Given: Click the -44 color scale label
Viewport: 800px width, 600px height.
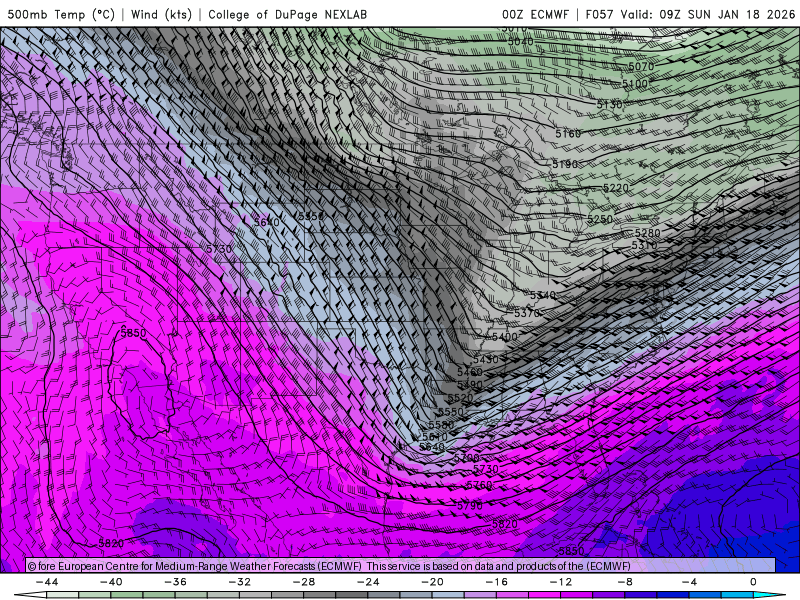Looking at the screenshot, I should 47,582.
